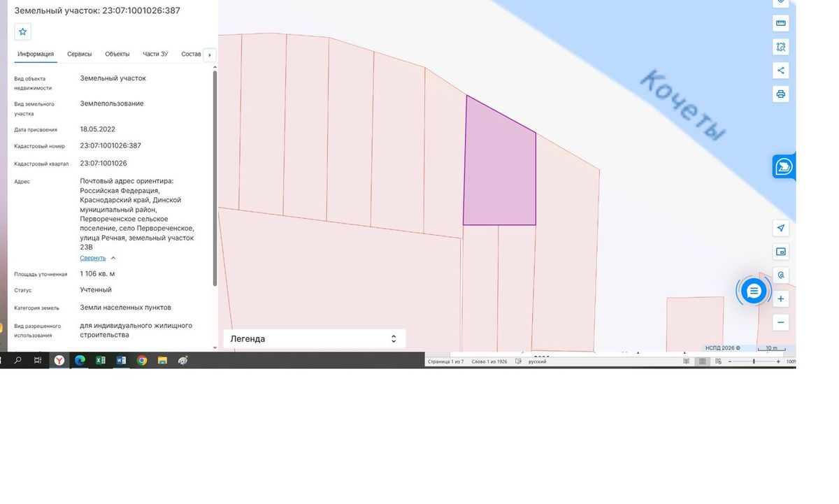The height and width of the screenshot is (504, 839).
Task: Open the blue assistant side tab
Action: [784, 167]
